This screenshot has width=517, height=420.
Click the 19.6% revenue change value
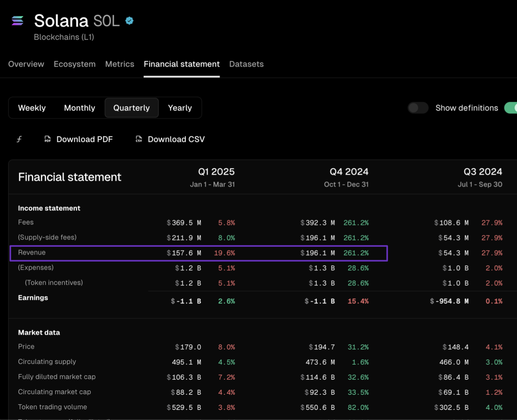tap(224, 253)
